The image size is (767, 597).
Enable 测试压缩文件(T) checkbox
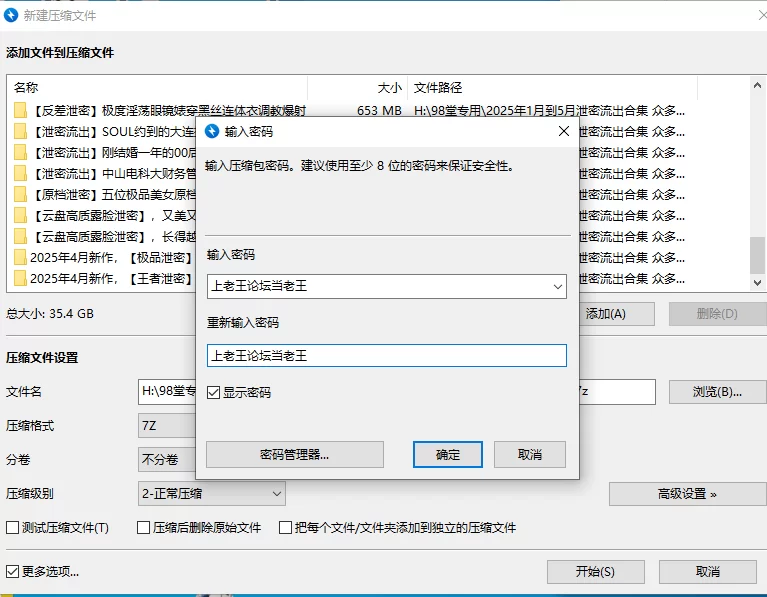(x=12, y=528)
